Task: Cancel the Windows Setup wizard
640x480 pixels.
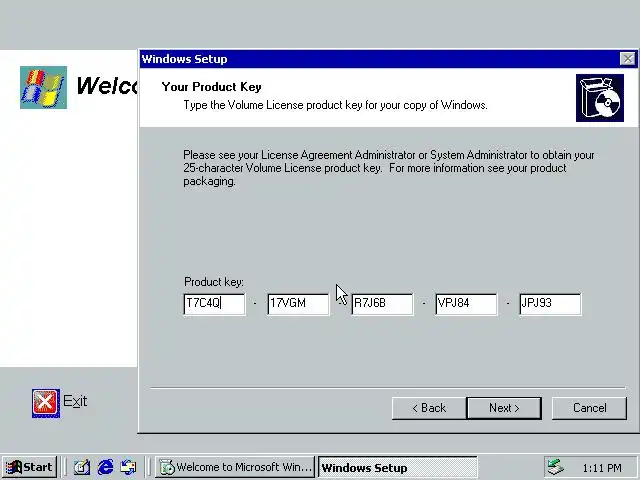Action: (x=589, y=408)
